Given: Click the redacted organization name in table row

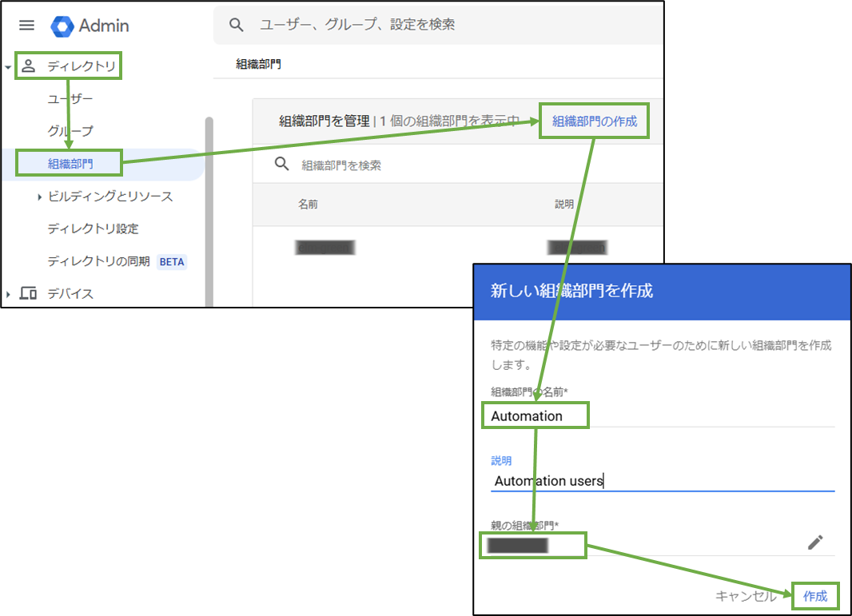Looking at the screenshot, I should [325, 248].
